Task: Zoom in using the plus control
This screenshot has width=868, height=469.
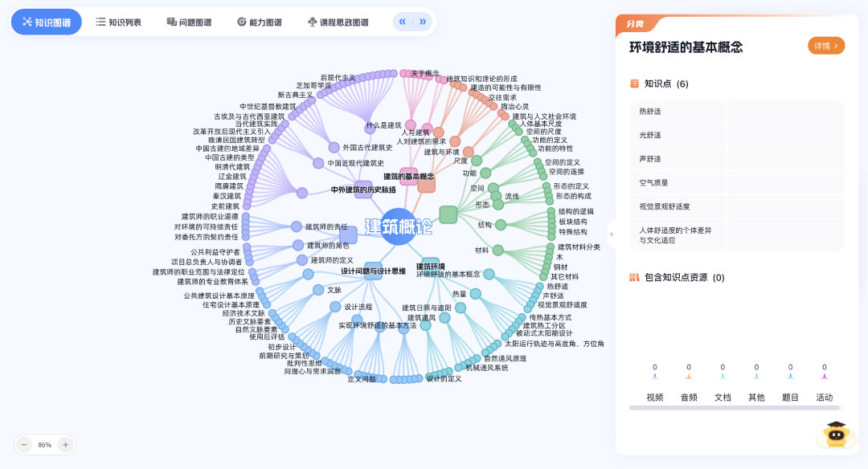Action: [x=65, y=444]
